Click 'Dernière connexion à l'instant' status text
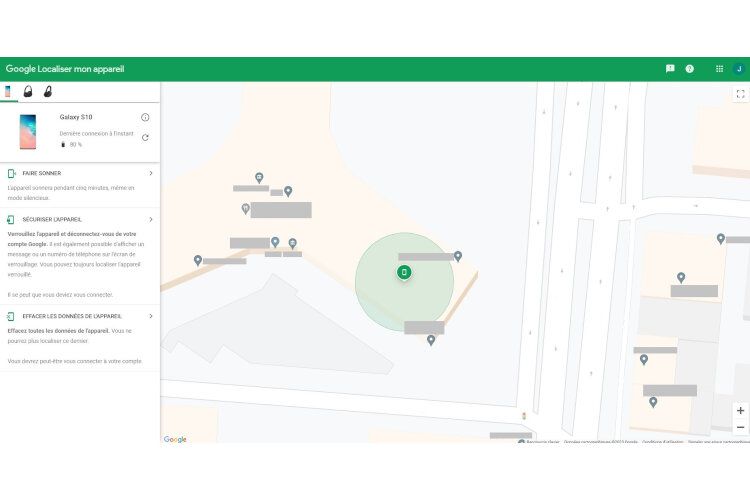This screenshot has width=750, height=500. 97,133
